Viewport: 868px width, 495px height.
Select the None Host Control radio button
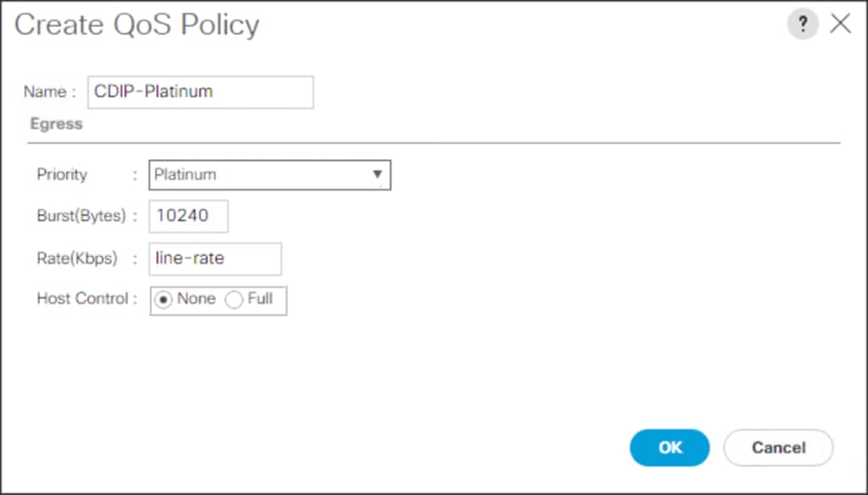[165, 299]
